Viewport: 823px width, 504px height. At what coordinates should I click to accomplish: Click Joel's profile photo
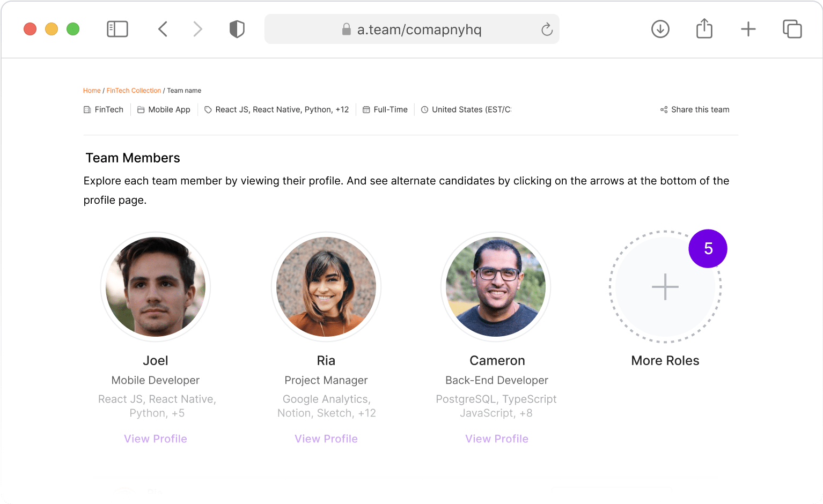[x=156, y=287]
